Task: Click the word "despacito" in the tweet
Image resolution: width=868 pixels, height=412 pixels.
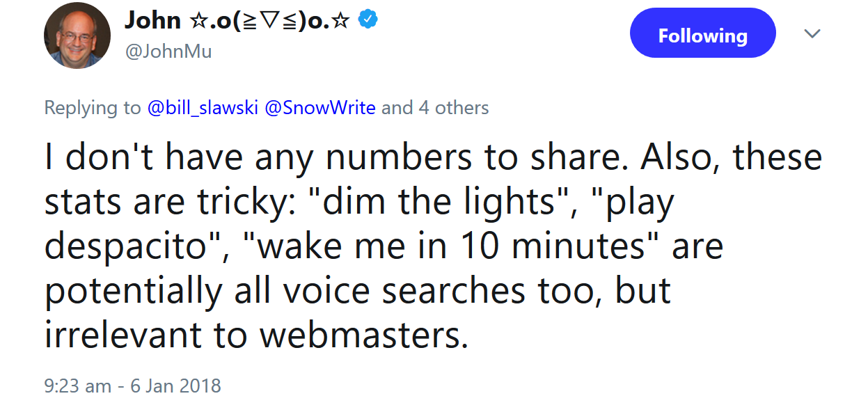Action: point(127,247)
